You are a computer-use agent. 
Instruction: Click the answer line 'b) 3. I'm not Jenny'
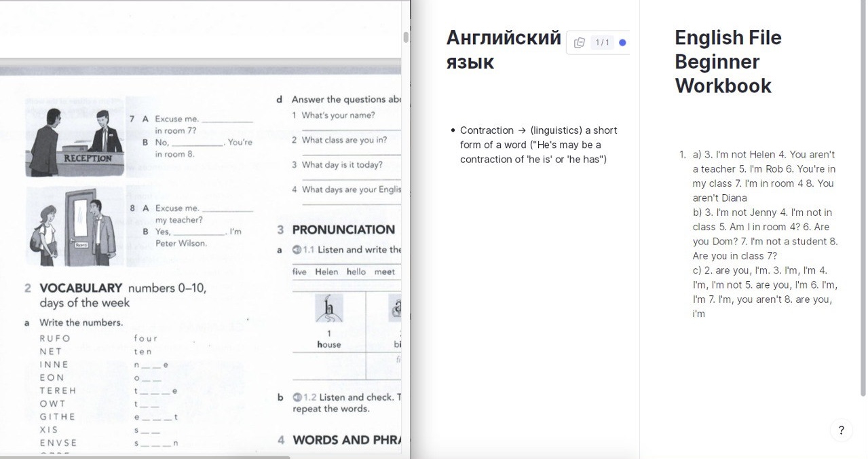click(x=765, y=234)
